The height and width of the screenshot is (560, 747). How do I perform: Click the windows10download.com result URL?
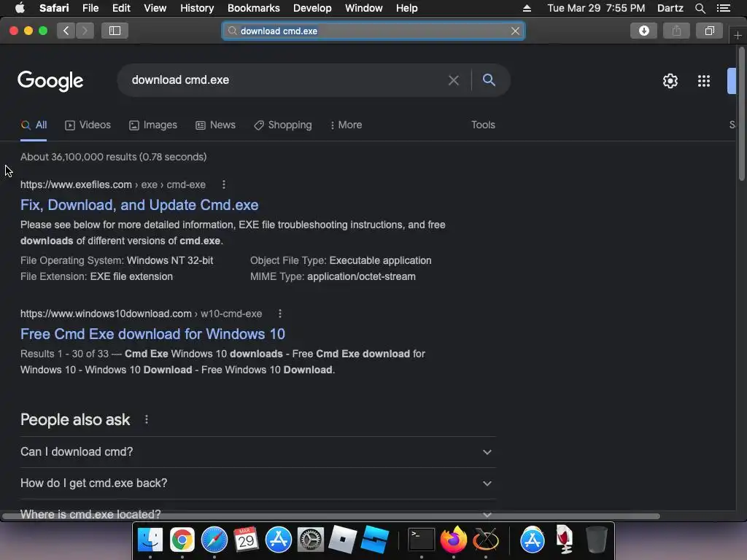pos(141,314)
